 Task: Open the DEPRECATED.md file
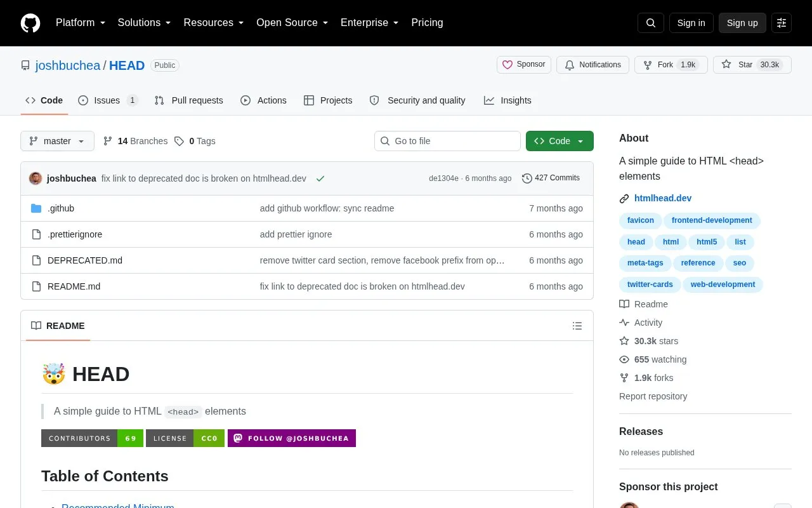click(x=85, y=260)
